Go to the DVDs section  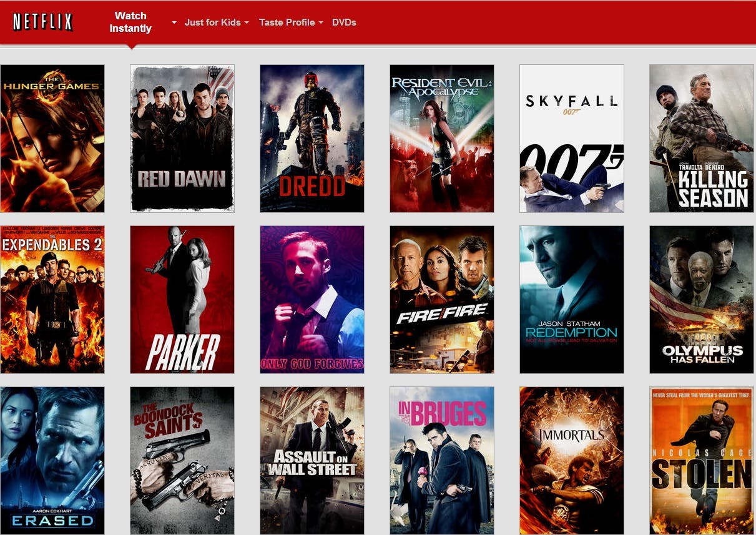point(344,22)
